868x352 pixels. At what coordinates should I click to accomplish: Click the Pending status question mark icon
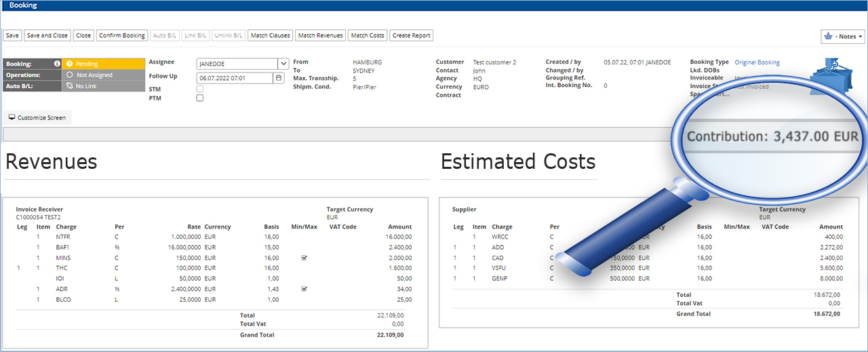pyautogui.click(x=69, y=64)
